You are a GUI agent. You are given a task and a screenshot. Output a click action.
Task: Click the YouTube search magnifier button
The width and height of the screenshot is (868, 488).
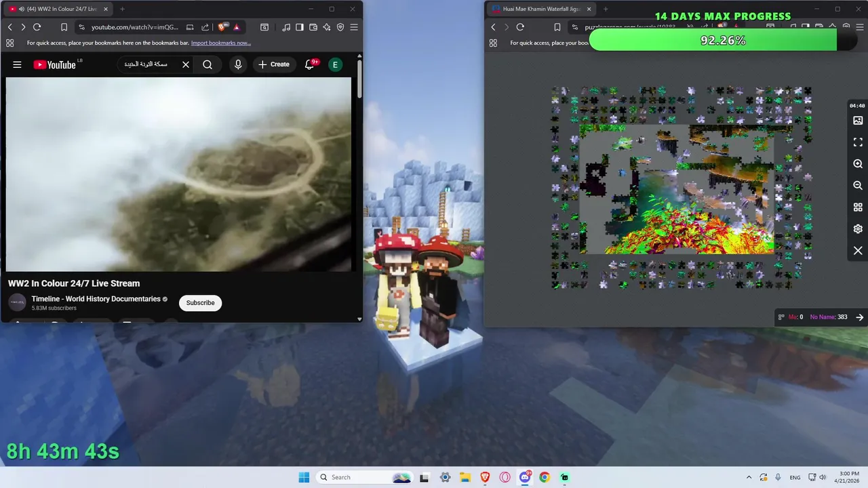[x=208, y=64]
